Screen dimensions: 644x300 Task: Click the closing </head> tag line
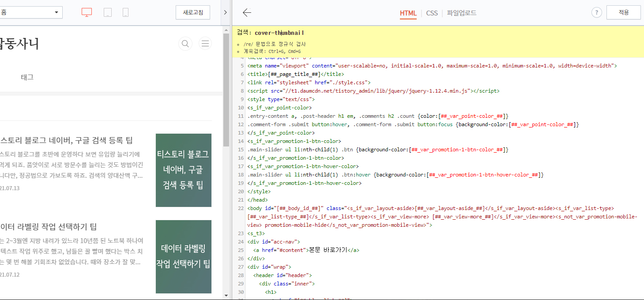[x=257, y=200]
